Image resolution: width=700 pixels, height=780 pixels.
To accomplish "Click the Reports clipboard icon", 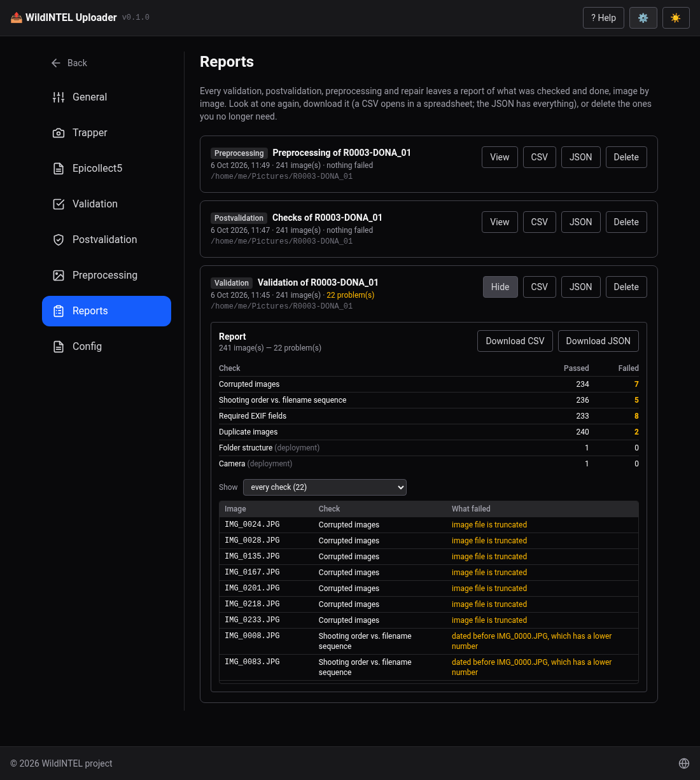I will point(59,311).
